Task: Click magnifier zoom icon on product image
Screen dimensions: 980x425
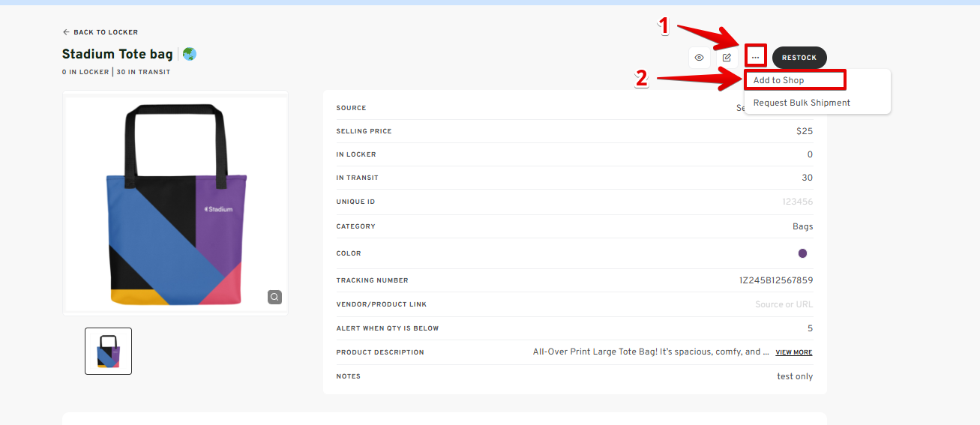Action: point(275,297)
